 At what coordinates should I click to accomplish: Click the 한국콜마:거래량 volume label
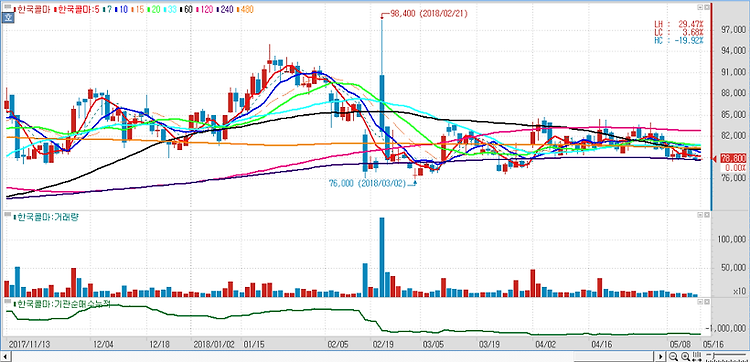(47, 217)
